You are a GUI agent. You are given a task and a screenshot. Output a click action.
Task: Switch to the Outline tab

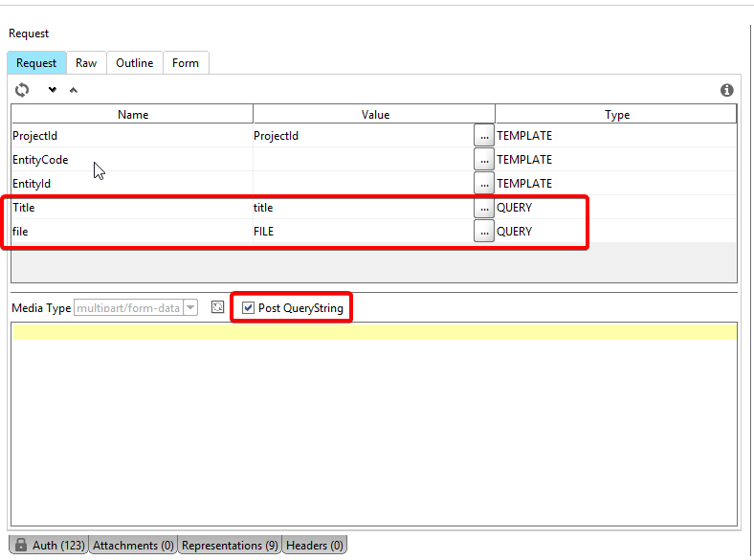[134, 63]
